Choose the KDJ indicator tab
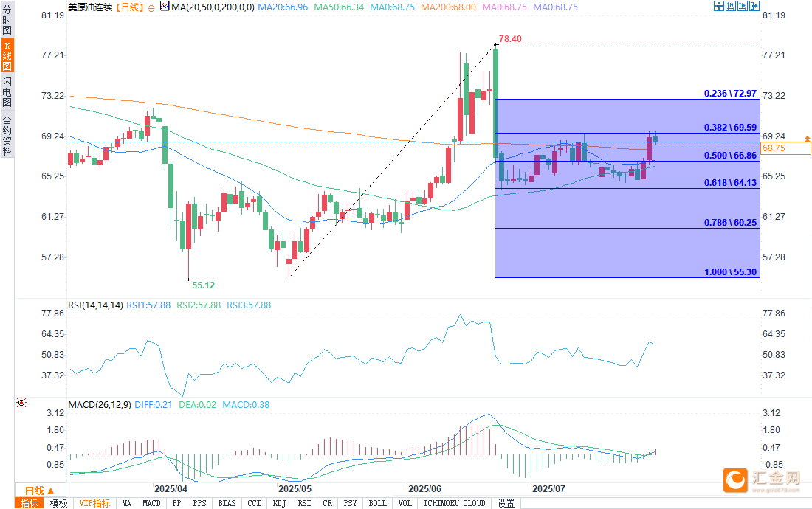The height and width of the screenshot is (509, 812). pos(279,503)
